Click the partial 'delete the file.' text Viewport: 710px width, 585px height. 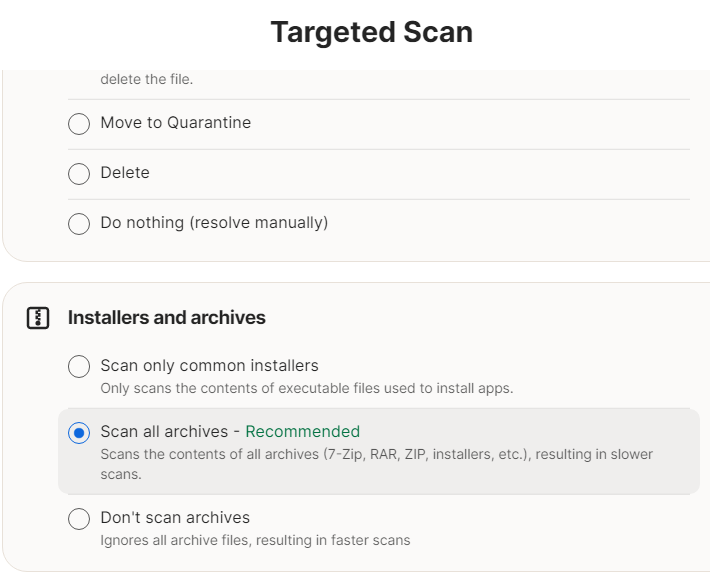tap(146, 79)
